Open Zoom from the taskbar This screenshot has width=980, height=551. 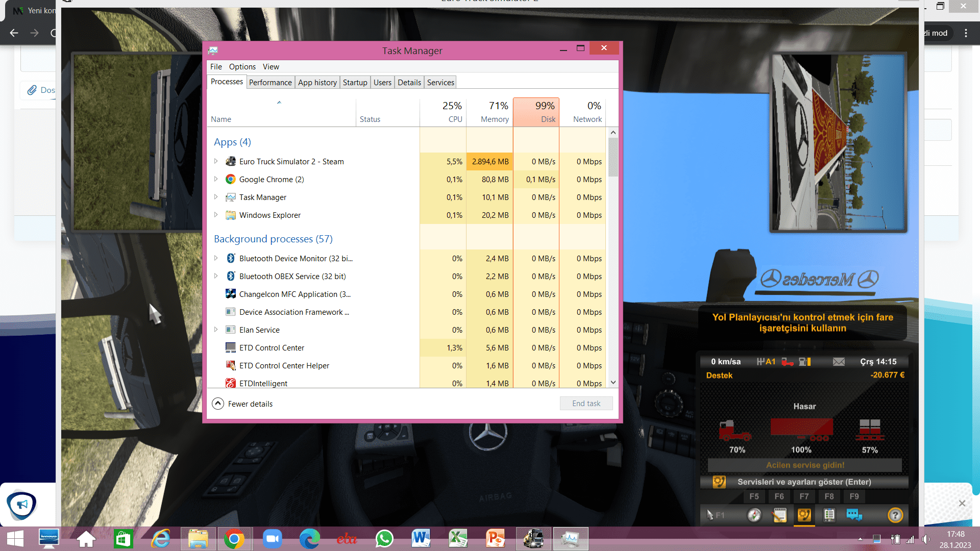click(x=272, y=539)
